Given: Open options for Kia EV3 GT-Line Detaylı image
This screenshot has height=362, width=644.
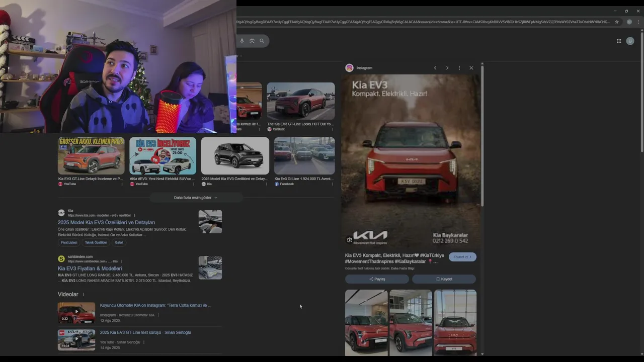Looking at the screenshot, I should (x=122, y=184).
